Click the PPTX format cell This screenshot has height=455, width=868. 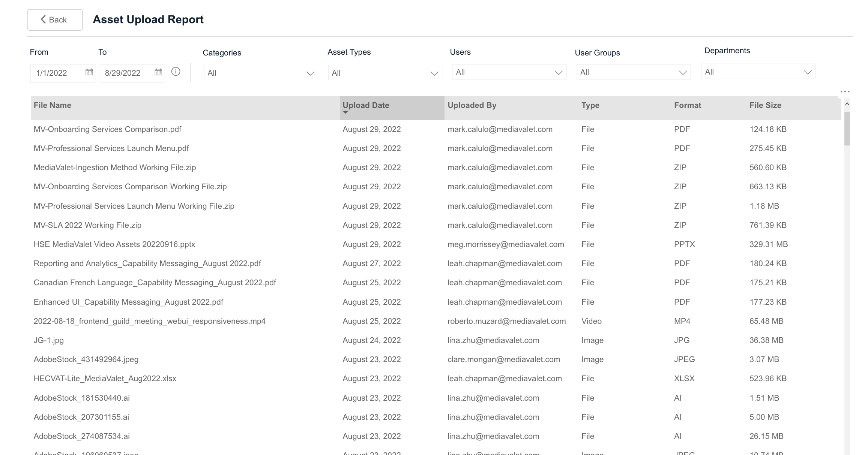pos(685,244)
